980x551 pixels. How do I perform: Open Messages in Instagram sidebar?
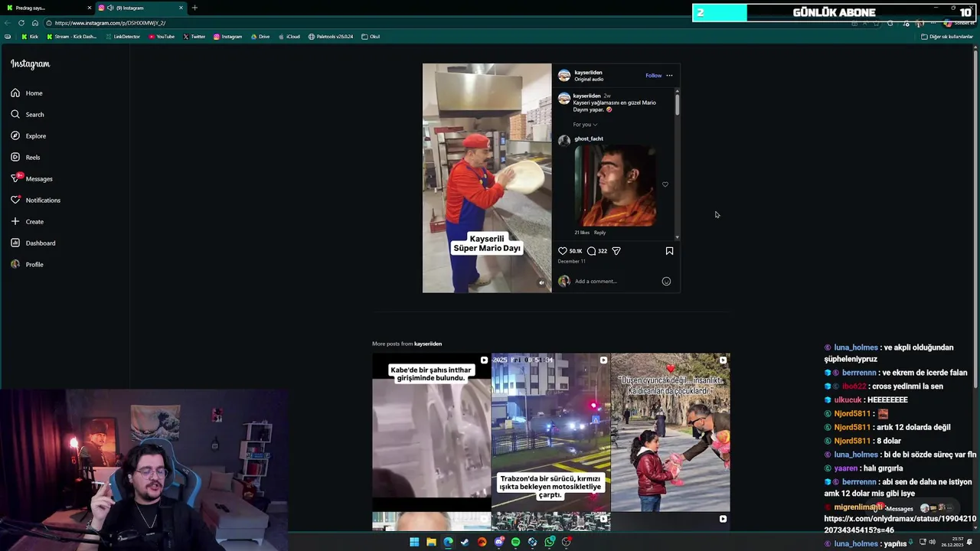pyautogui.click(x=31, y=179)
